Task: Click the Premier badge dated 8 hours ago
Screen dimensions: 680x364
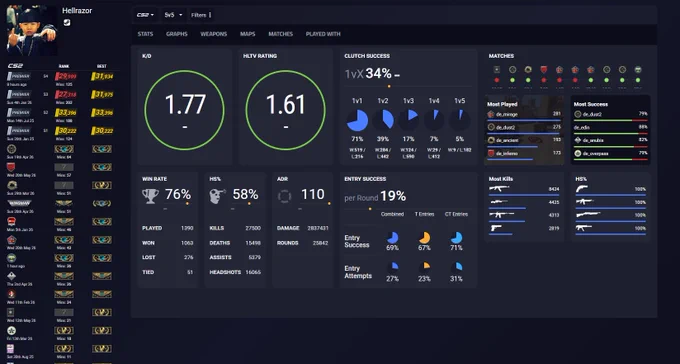Action: [x=19, y=76]
